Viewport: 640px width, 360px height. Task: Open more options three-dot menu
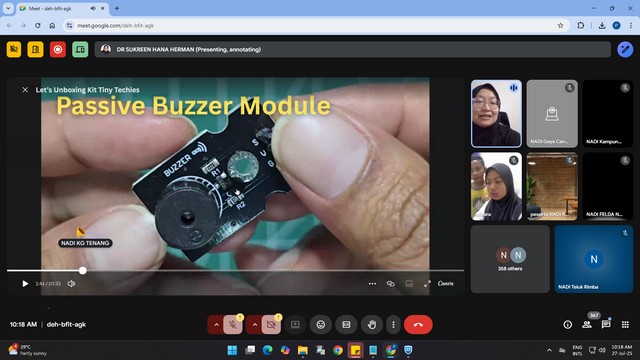393,324
